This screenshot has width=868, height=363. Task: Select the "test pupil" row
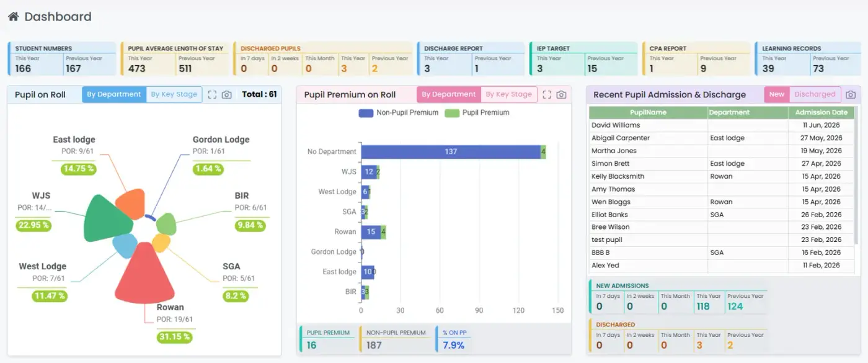pos(721,240)
